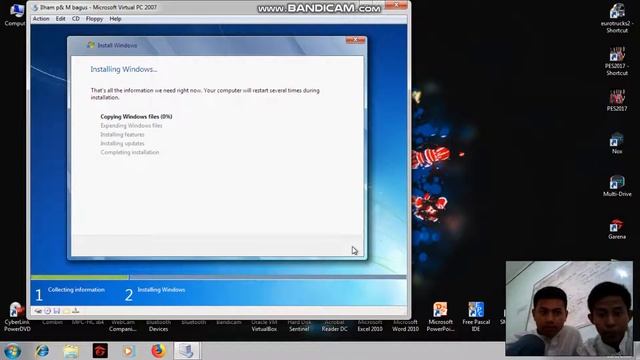Click the webcam overlay thumbnail
The width and height of the screenshot is (640, 360).
(x=569, y=309)
